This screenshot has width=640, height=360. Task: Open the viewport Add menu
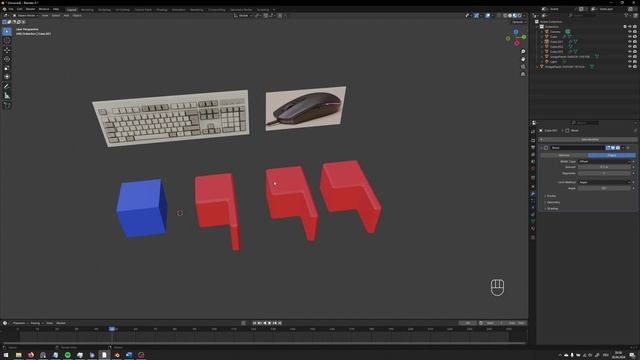click(66, 16)
